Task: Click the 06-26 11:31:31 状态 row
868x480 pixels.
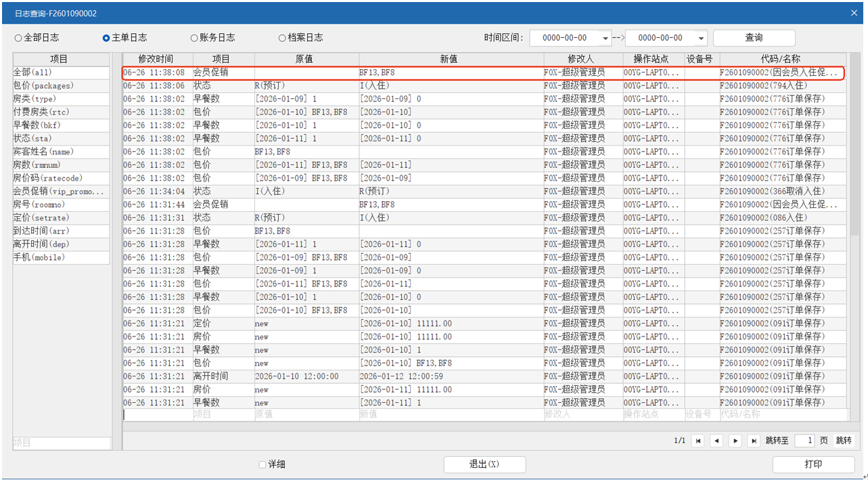Action: tap(484, 218)
